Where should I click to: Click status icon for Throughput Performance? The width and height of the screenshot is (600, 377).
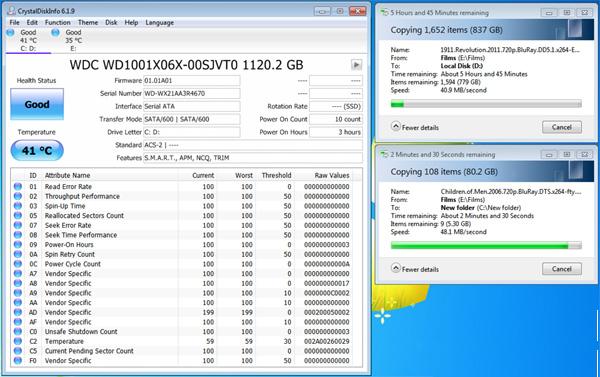click(18, 196)
